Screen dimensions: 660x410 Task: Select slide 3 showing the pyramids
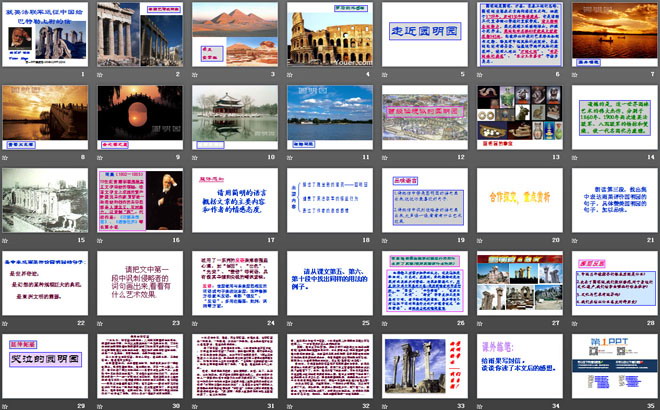pyautogui.click(x=235, y=34)
